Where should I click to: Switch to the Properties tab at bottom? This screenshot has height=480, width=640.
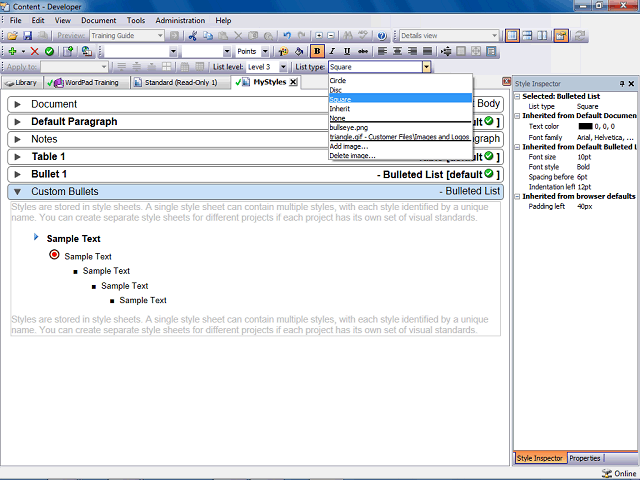pos(584,458)
